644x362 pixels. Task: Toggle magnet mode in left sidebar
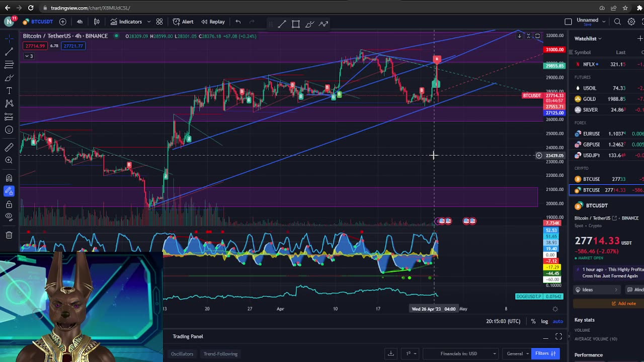point(9,178)
